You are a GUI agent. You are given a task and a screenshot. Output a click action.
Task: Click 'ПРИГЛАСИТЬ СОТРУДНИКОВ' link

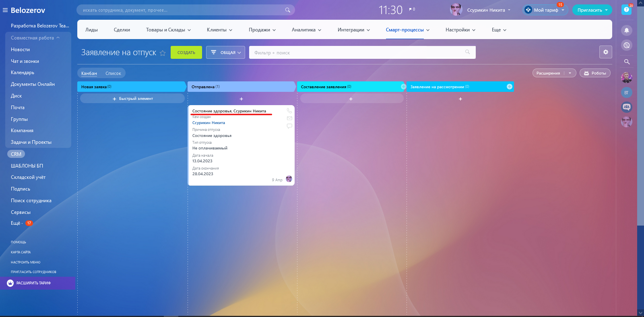(x=33, y=272)
